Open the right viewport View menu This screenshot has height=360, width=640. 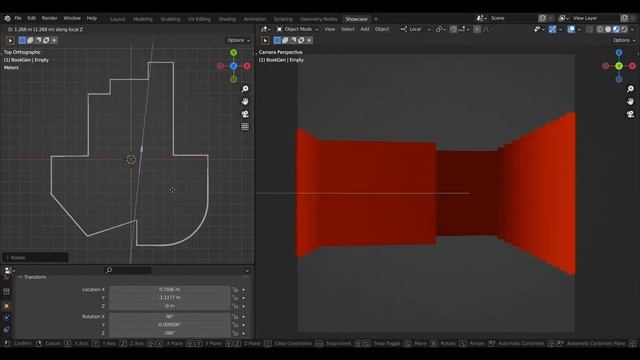click(x=329, y=29)
